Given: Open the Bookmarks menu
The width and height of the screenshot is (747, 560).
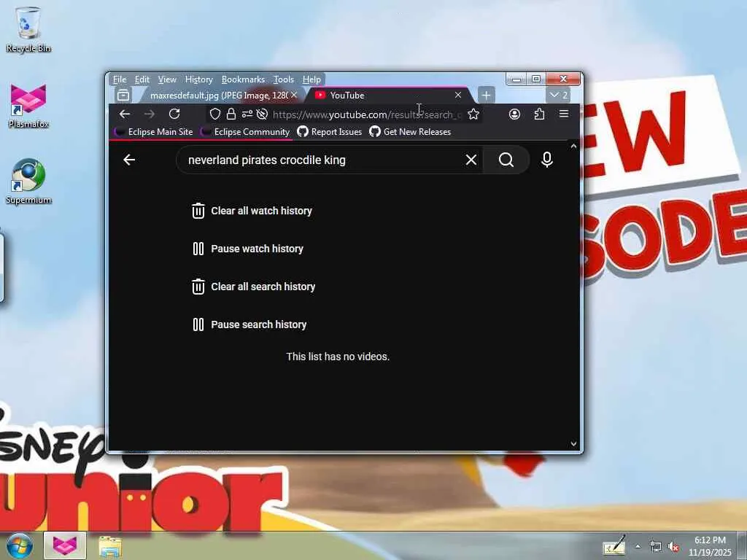Looking at the screenshot, I should pos(243,79).
